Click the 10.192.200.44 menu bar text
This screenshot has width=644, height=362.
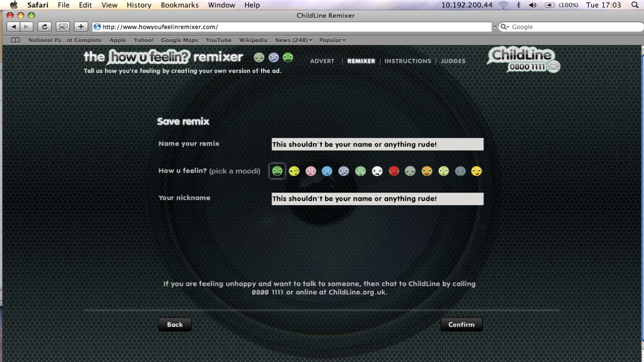(467, 5)
